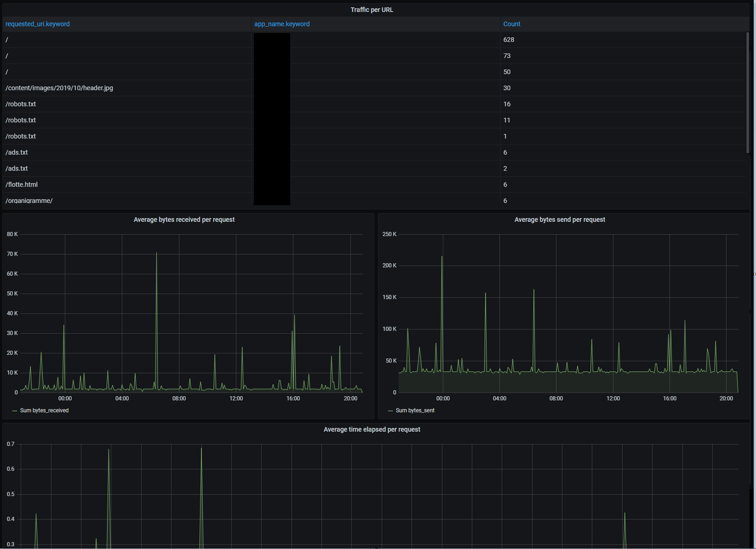Screen dimensions: 756x549
Task: Open Average bytes send per request panel menu
Action: [560, 220]
